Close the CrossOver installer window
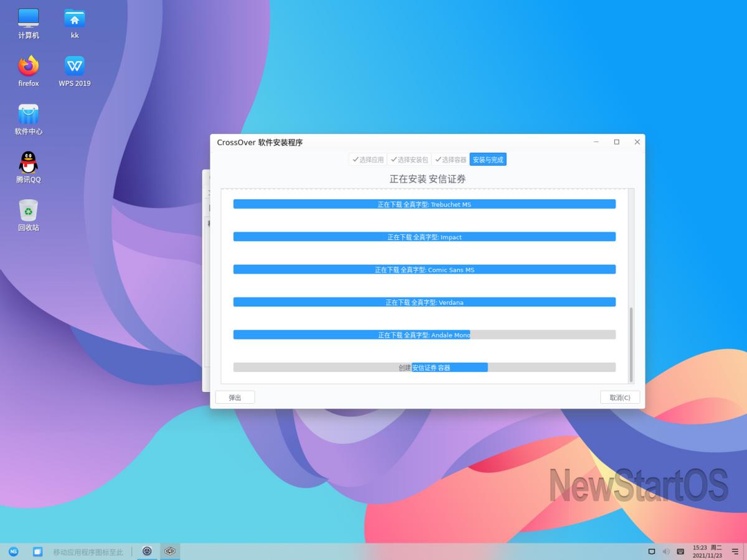The image size is (747, 560). coord(637,142)
